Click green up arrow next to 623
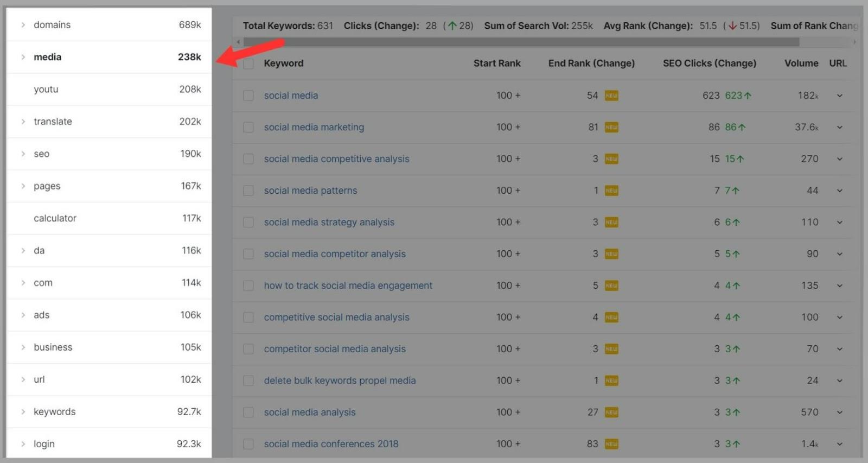This screenshot has width=868, height=463. pyautogui.click(x=748, y=96)
